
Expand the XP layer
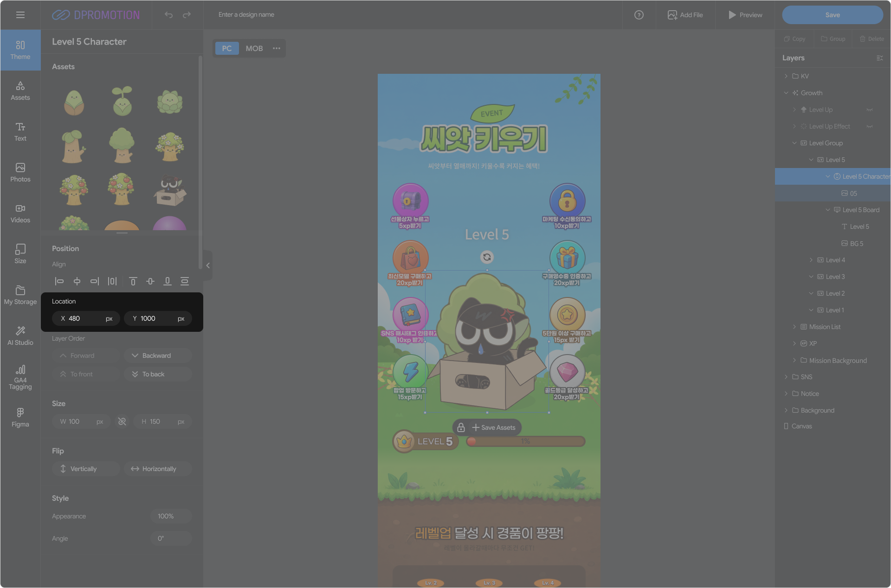click(x=794, y=343)
